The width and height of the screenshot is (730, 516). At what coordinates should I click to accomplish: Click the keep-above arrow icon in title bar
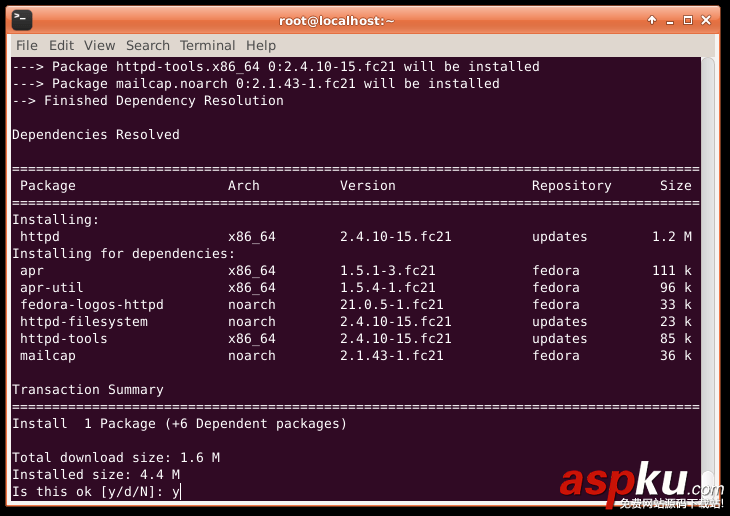(652, 20)
